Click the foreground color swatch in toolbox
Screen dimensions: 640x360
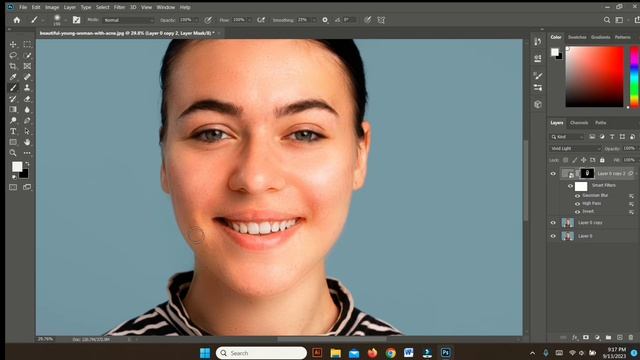pos(17,167)
